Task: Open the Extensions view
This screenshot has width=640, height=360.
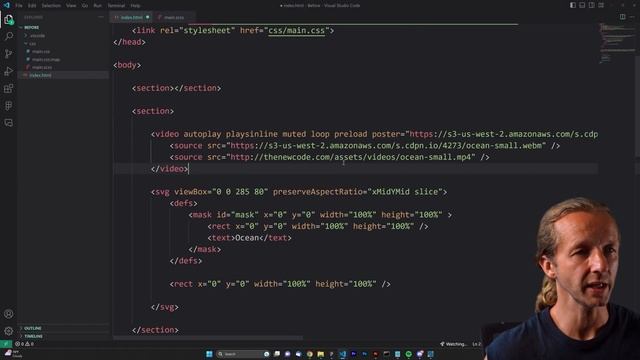Action: coord(9,89)
